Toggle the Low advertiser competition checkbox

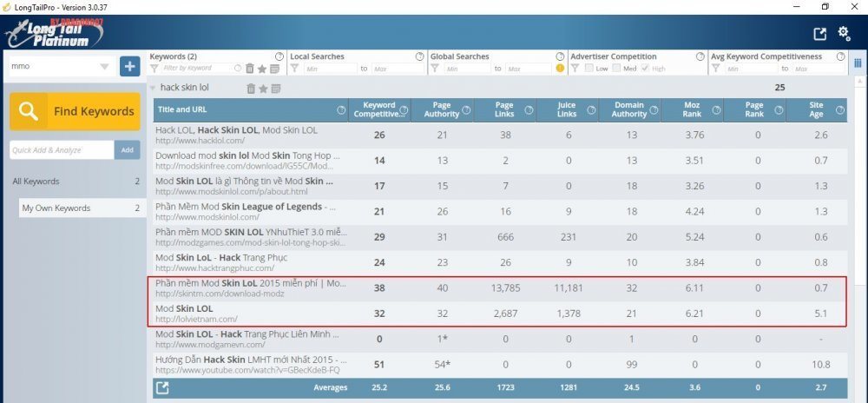(x=589, y=68)
